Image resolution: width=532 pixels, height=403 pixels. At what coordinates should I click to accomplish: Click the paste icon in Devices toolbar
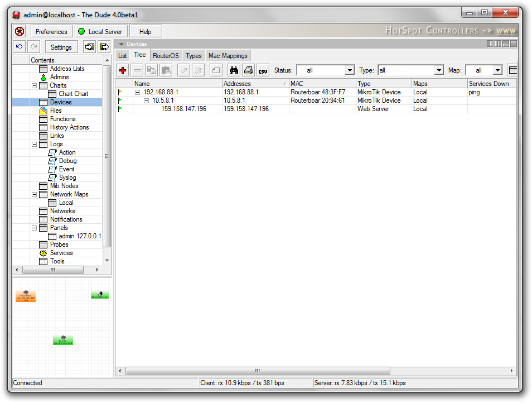point(166,70)
